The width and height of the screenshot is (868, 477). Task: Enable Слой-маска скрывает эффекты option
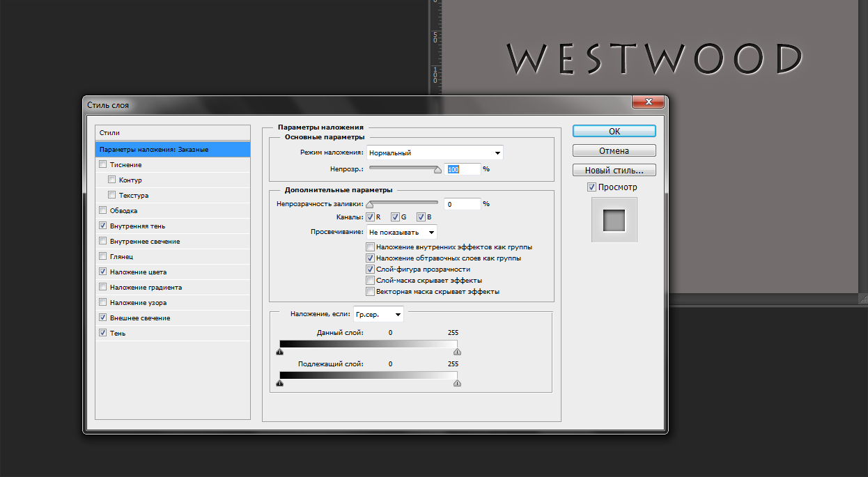tap(370, 281)
